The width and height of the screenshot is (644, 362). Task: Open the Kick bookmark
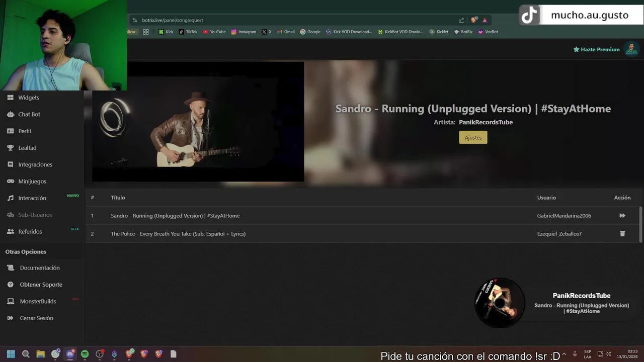pyautogui.click(x=166, y=32)
